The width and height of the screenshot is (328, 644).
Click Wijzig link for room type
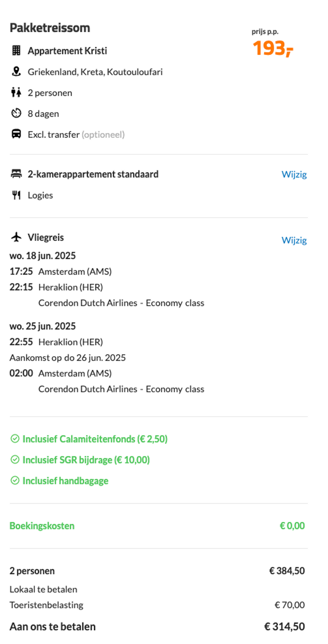(x=294, y=174)
